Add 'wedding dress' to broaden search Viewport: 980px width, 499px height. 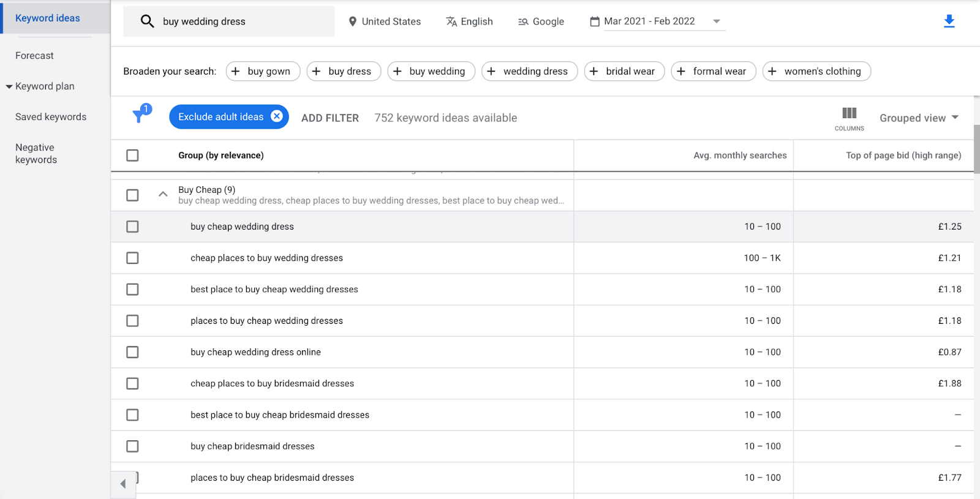point(530,71)
